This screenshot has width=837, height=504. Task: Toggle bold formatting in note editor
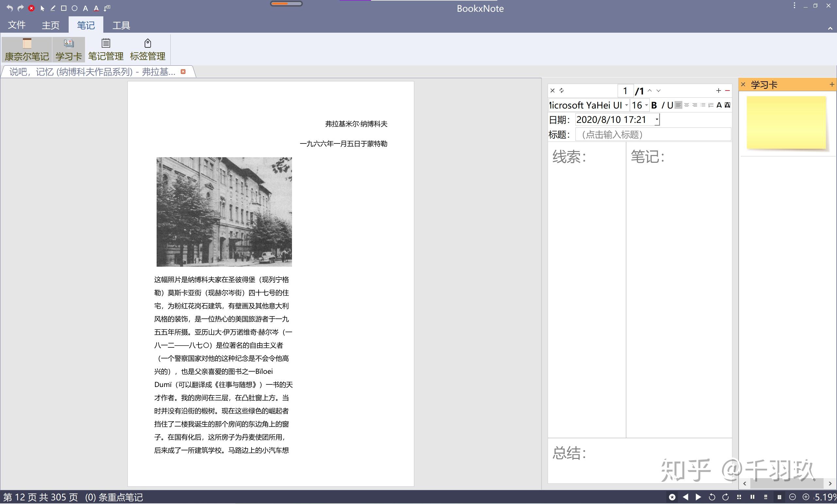click(x=654, y=105)
